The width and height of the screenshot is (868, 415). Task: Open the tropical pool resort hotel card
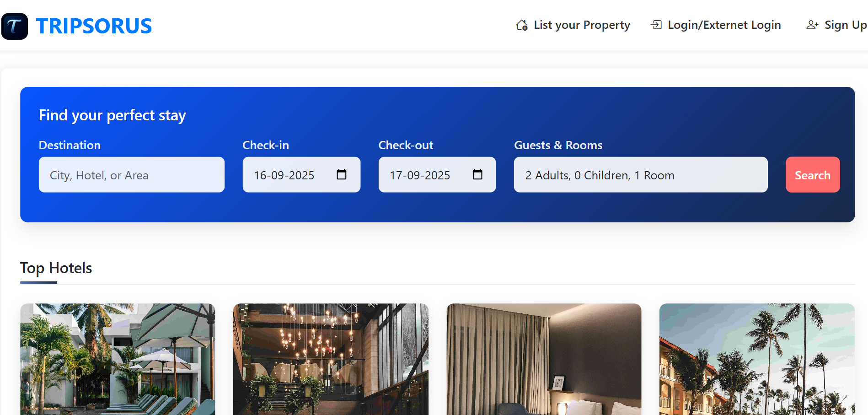point(118,359)
